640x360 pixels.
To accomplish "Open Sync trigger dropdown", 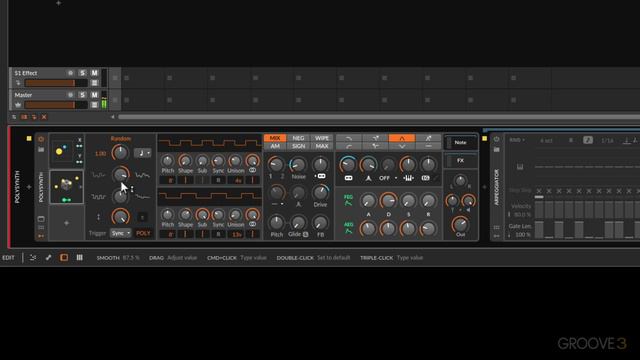I will click(121, 233).
